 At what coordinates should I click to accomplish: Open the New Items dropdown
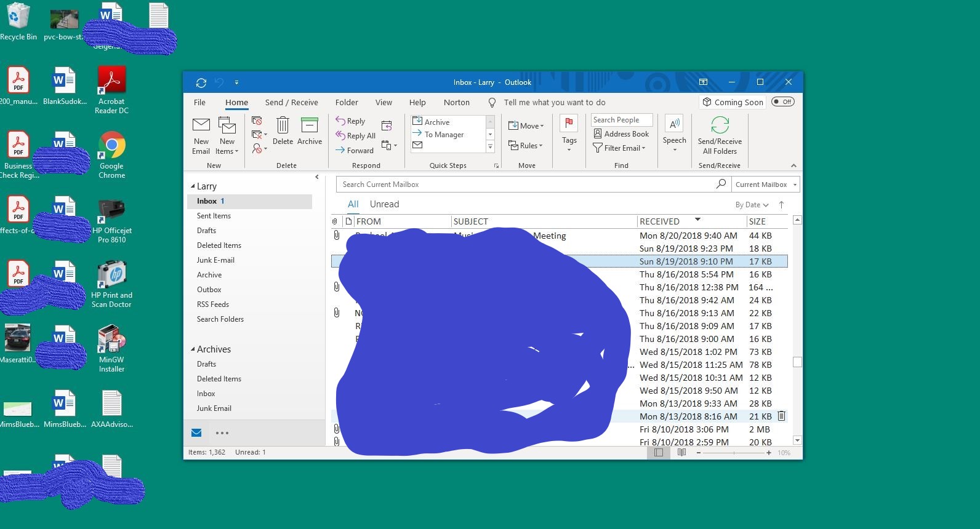(227, 136)
